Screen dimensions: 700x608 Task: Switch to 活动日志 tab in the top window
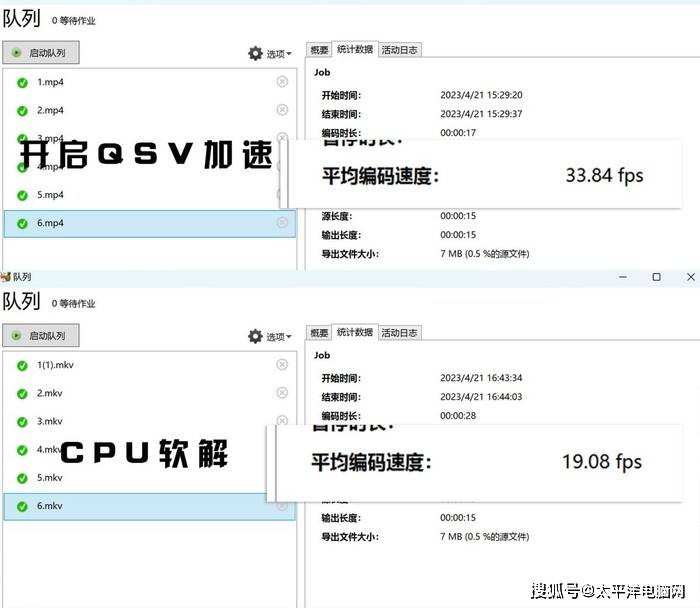click(400, 50)
